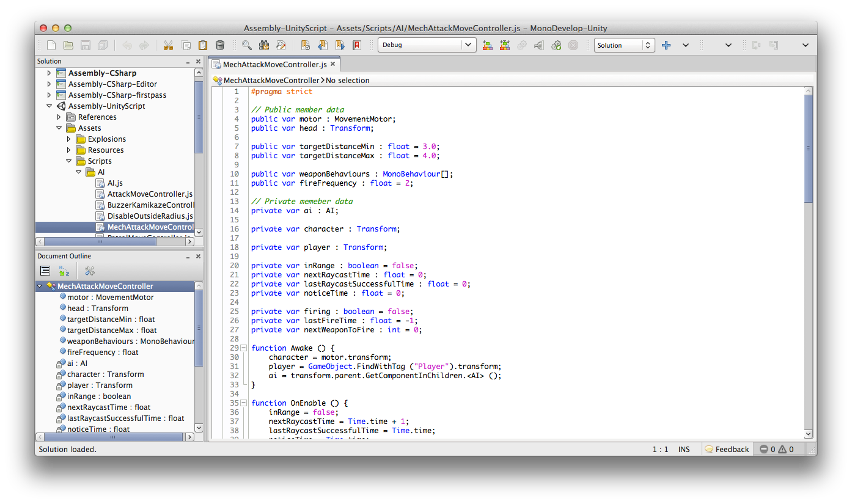Toggle grouping icon in Document Outline

[45, 271]
